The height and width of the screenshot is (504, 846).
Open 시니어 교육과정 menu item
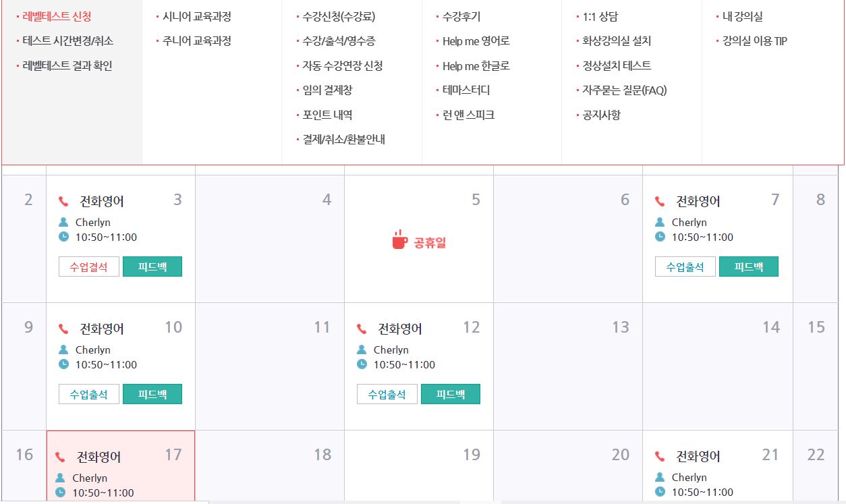[x=196, y=16]
